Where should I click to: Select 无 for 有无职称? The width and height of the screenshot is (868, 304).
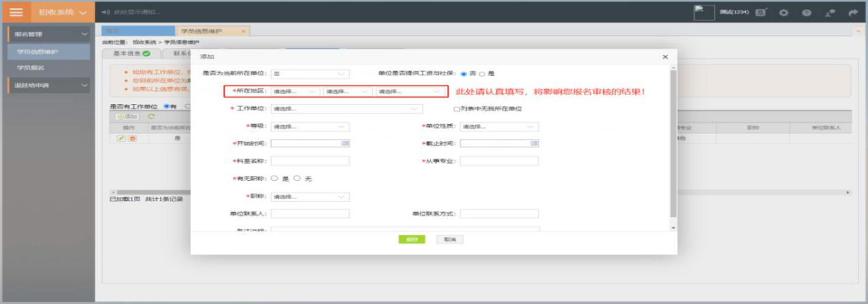coord(296,178)
